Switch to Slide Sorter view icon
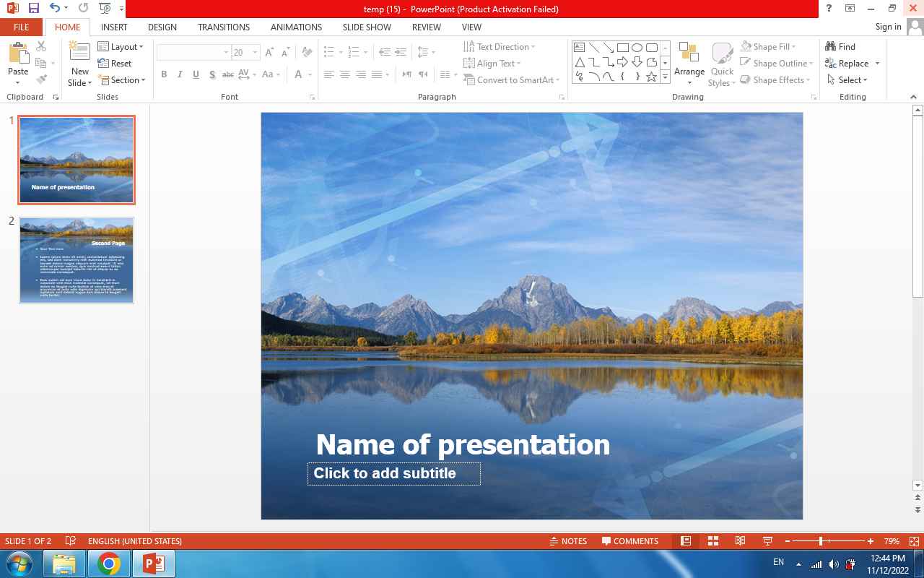Screen dimensions: 924x578 [x=713, y=541]
